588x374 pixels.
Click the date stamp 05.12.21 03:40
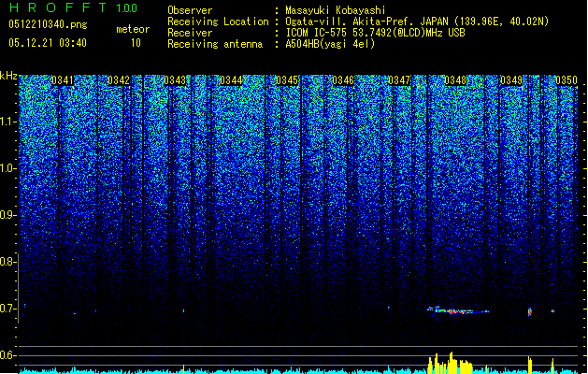pos(48,43)
